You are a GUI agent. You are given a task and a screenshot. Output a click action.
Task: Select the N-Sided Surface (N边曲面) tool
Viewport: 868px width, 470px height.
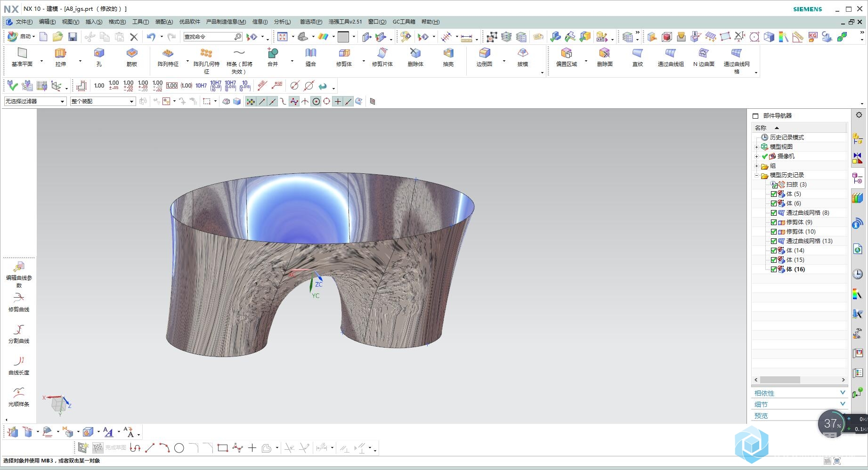pyautogui.click(x=704, y=57)
